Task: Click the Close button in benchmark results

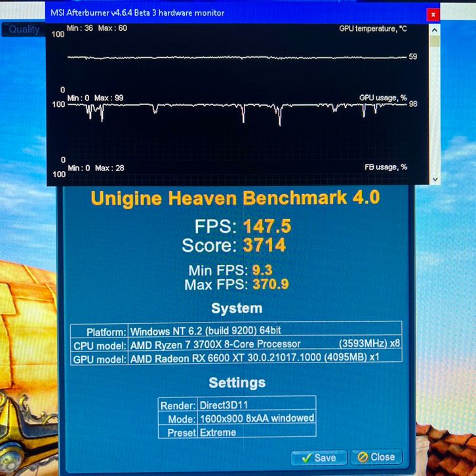Action: 376,457
